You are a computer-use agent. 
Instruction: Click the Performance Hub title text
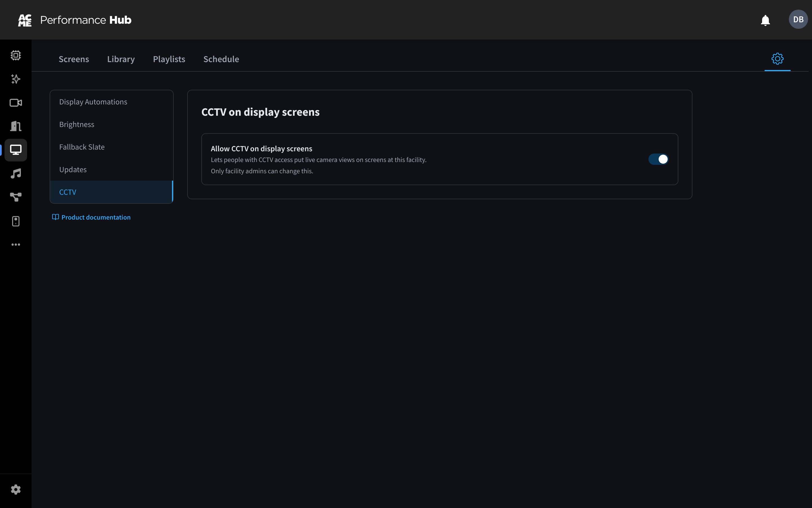tap(86, 20)
